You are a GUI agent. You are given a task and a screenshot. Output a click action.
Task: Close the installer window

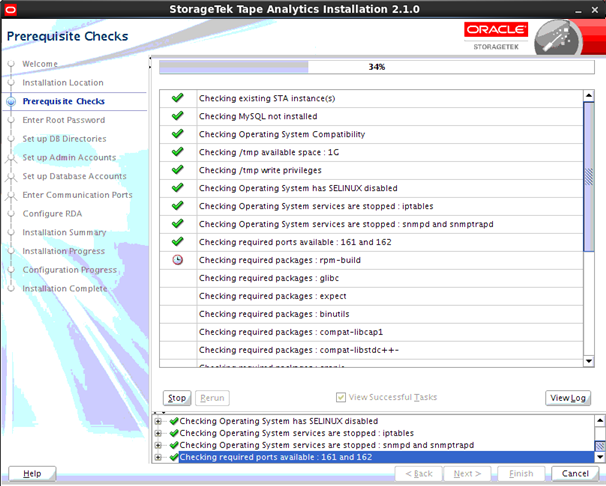595,10
